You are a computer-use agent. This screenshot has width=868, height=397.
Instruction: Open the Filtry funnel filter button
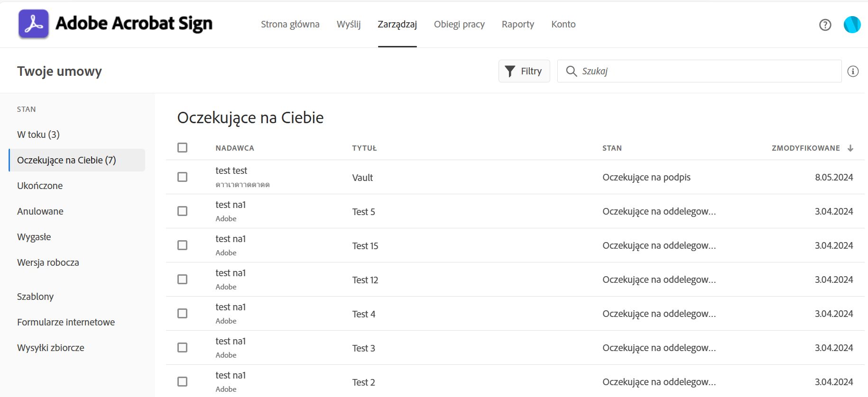pos(524,71)
